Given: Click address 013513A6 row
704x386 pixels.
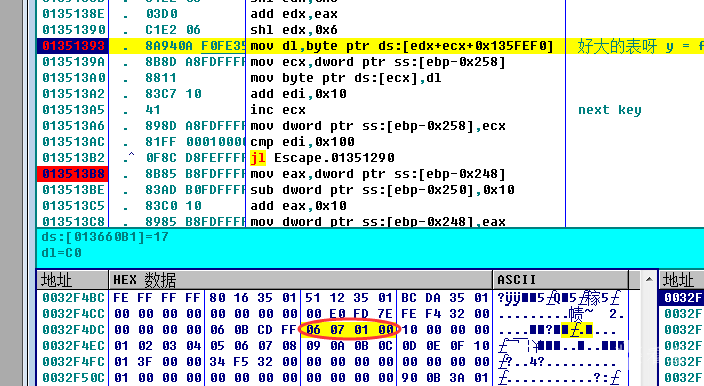Looking at the screenshot, I should click(73, 126).
